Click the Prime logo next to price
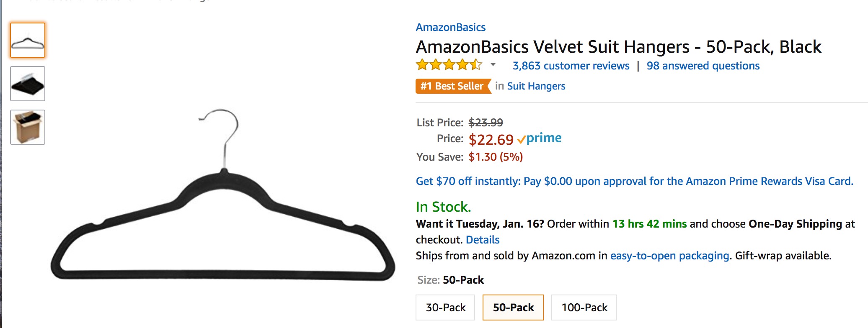The width and height of the screenshot is (868, 328). (x=540, y=138)
